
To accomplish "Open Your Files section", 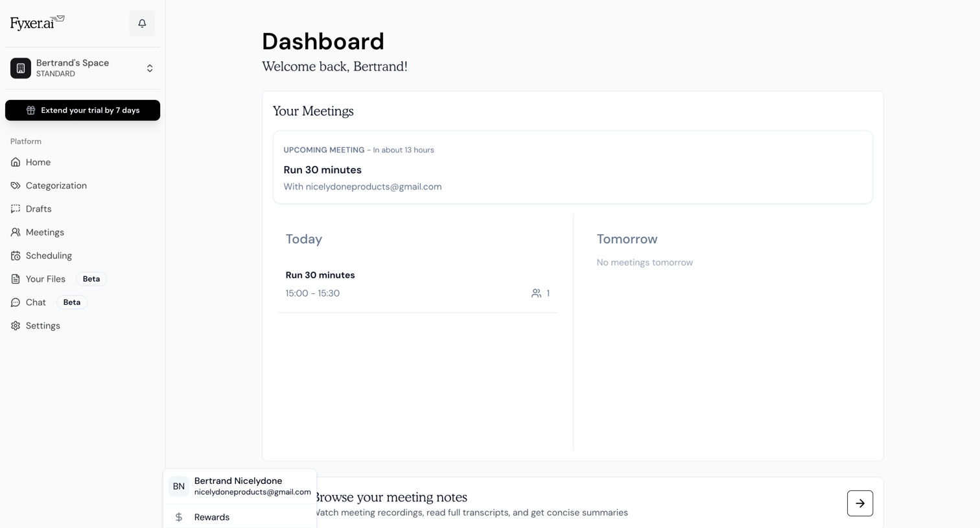I will point(82,279).
